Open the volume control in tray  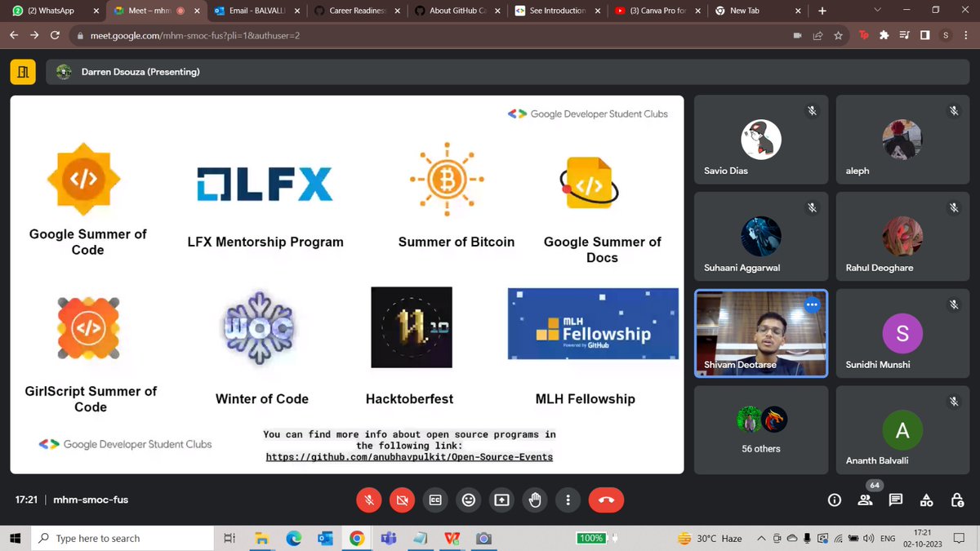coord(869,538)
